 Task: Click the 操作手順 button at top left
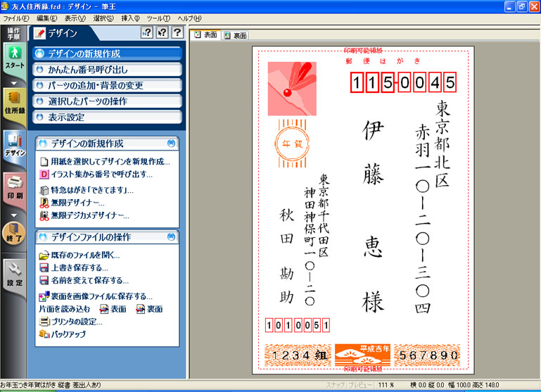pyautogui.click(x=14, y=33)
